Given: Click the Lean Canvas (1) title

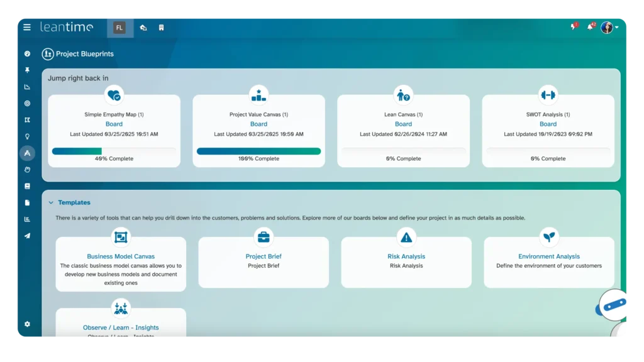Looking at the screenshot, I should pos(403,114).
